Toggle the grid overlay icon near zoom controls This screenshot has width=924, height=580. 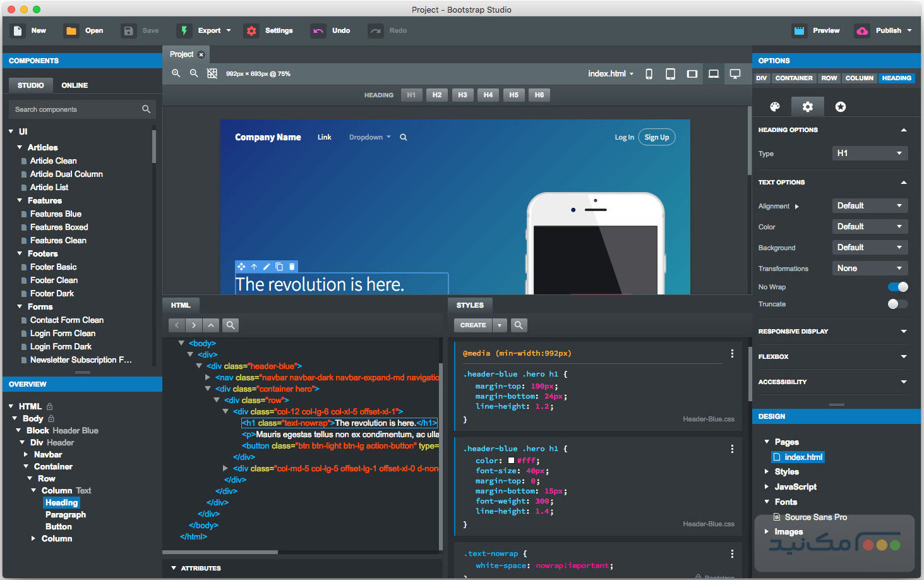212,73
